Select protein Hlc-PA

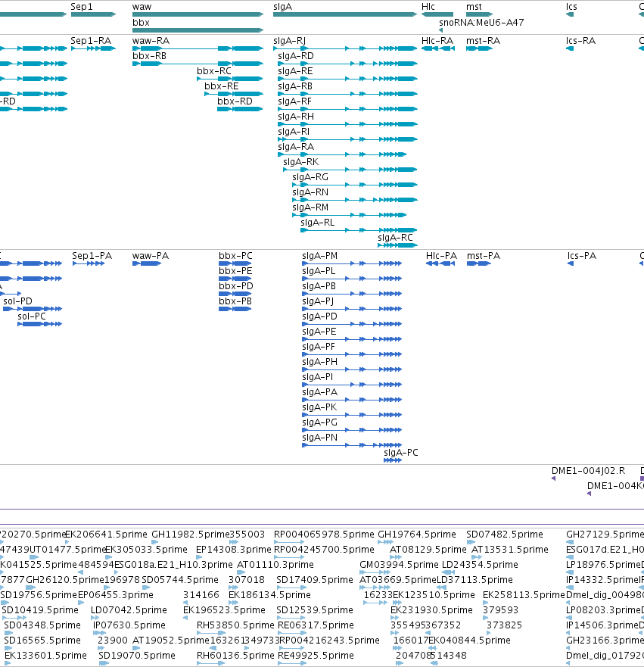tap(440, 263)
